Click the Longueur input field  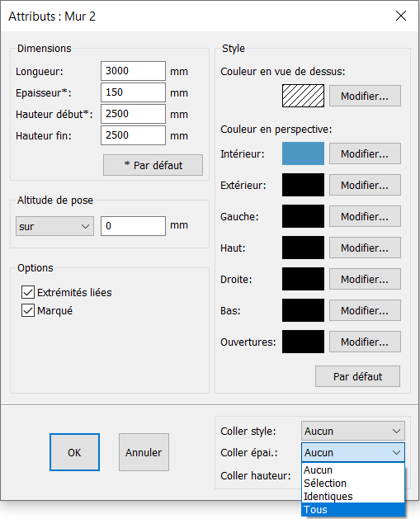tap(133, 71)
